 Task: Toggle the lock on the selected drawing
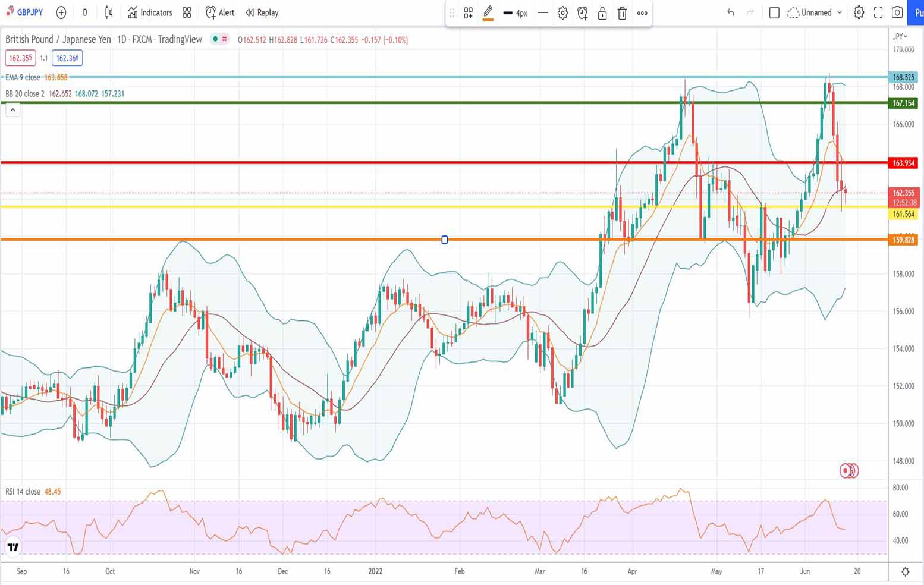(602, 13)
